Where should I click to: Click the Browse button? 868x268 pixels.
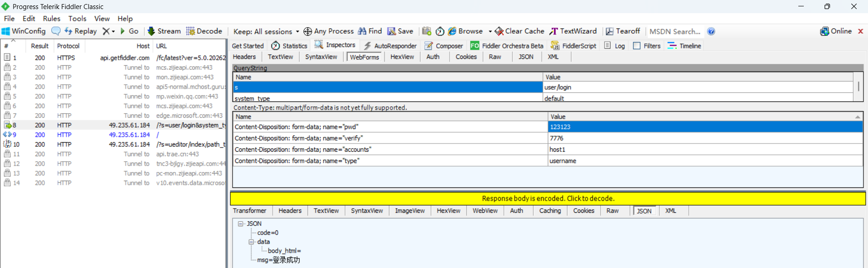pos(465,31)
